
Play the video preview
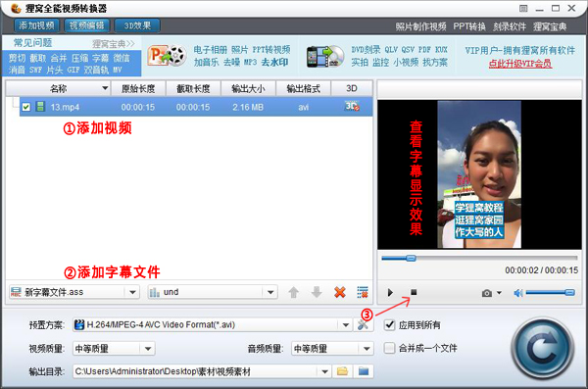pos(390,293)
